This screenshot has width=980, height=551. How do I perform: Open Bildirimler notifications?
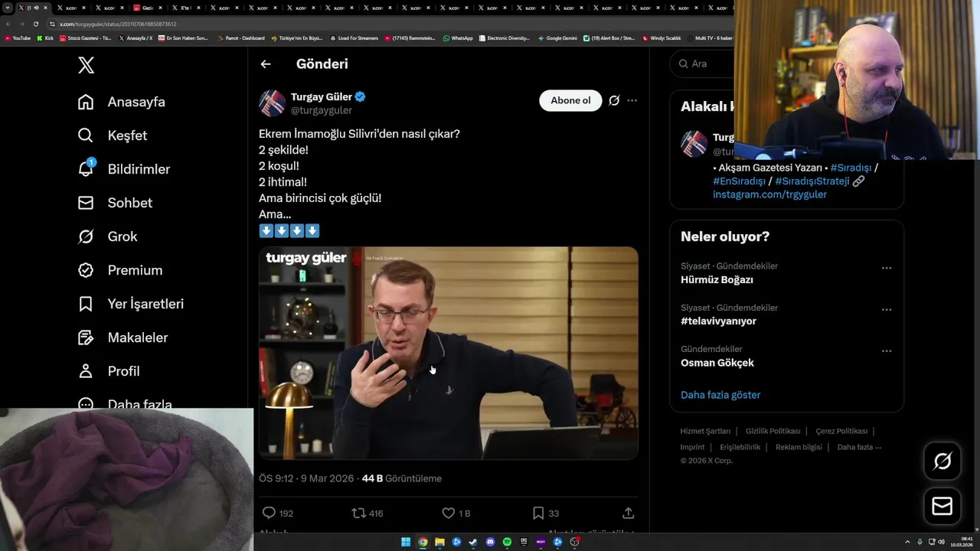tap(124, 169)
